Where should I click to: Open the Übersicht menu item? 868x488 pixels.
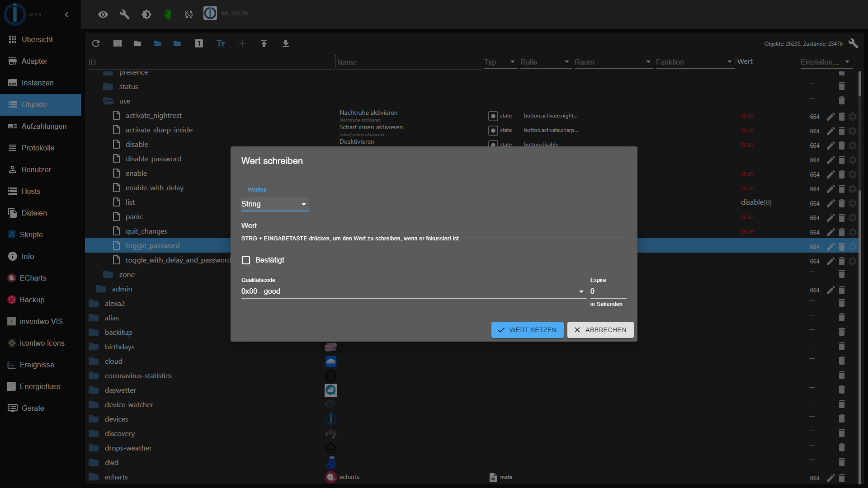[x=40, y=39]
